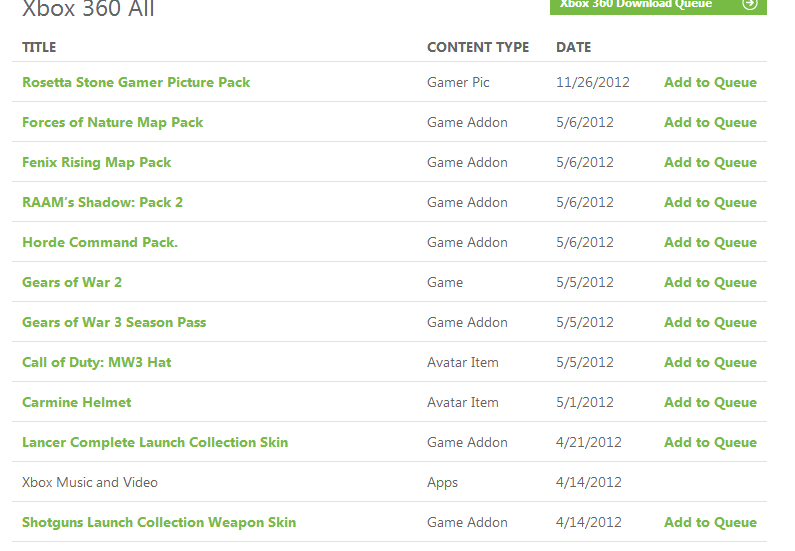Viewport: 795px width, 551px height.
Task: Click the 11/26/2012 date cell
Action: point(593,82)
